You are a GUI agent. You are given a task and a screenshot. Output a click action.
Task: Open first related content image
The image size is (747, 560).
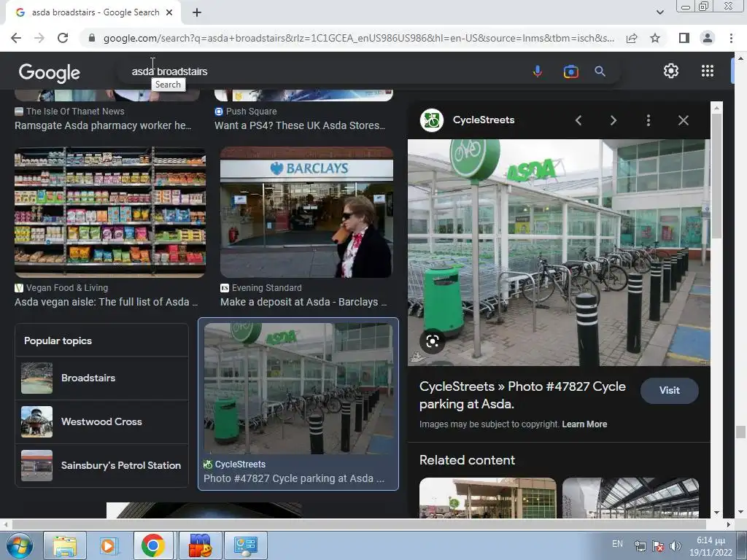pyautogui.click(x=487, y=497)
